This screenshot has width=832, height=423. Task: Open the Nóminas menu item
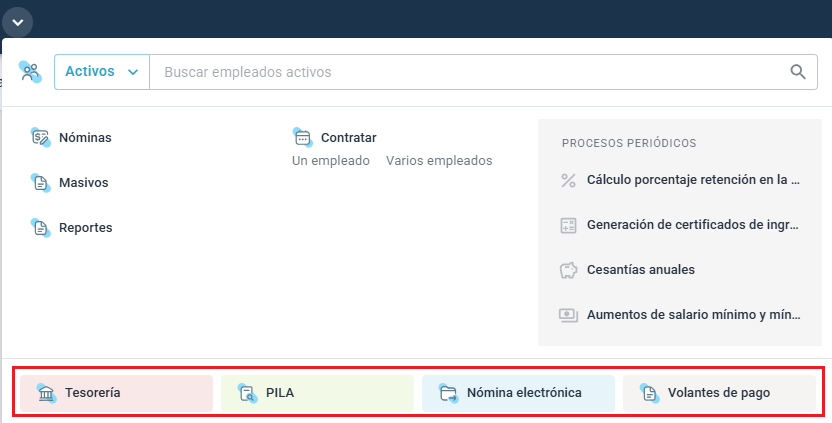point(85,138)
